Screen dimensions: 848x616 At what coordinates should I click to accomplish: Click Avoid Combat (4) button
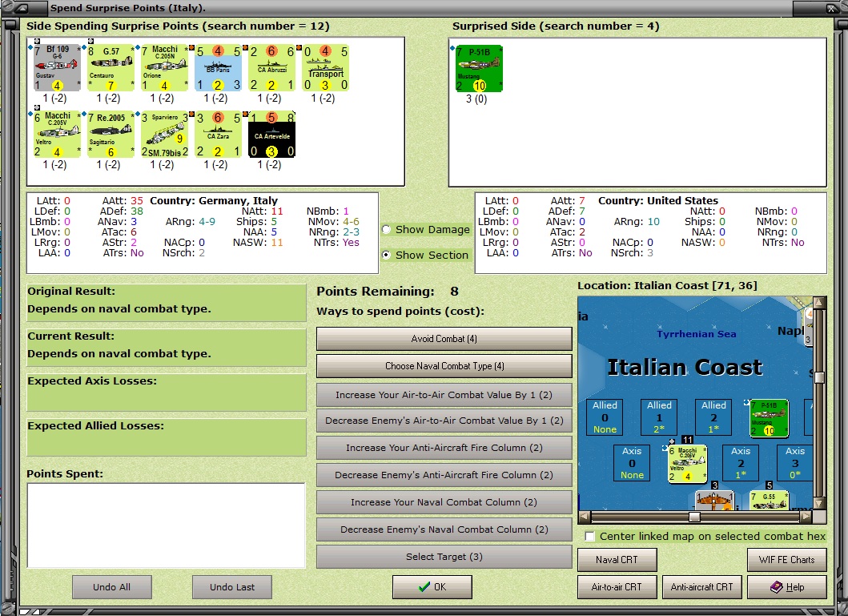[444, 339]
